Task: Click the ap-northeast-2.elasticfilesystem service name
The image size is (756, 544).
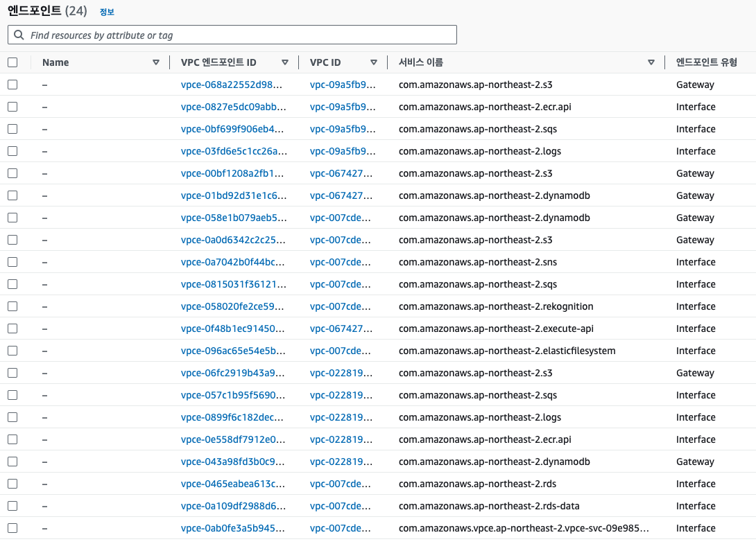Action: [507, 351]
